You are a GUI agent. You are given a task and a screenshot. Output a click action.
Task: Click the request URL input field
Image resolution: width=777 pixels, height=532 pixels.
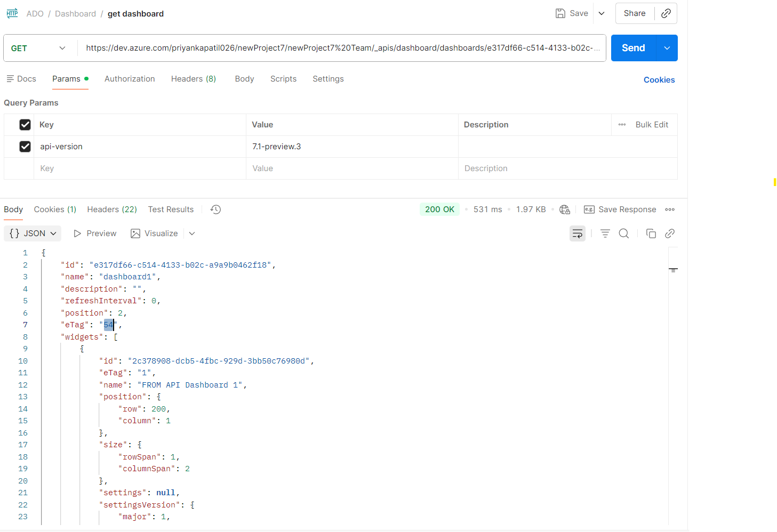[x=342, y=48]
